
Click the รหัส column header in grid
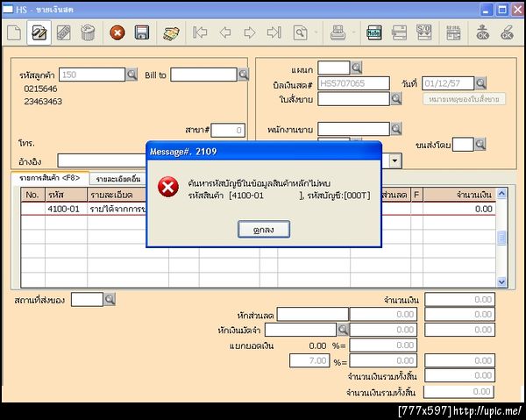tap(66, 195)
